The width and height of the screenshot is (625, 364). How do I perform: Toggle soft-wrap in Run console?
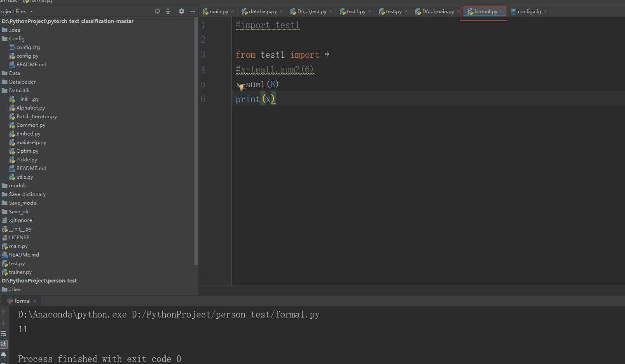point(3,334)
